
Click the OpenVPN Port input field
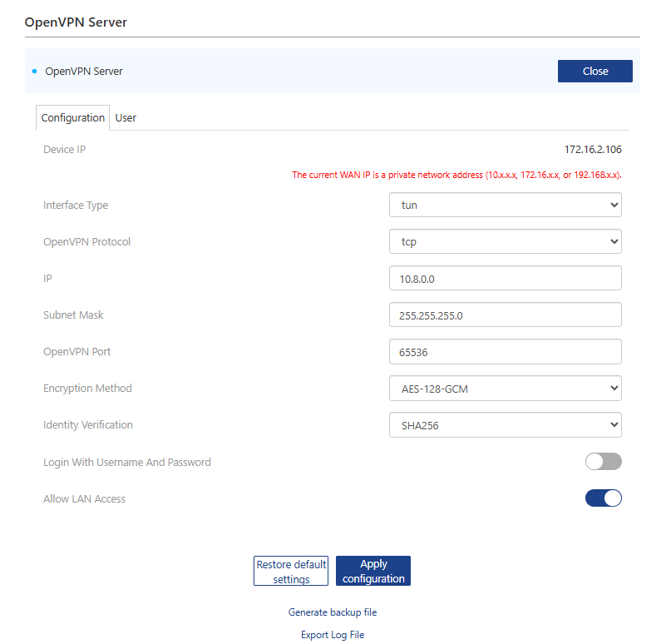505,351
